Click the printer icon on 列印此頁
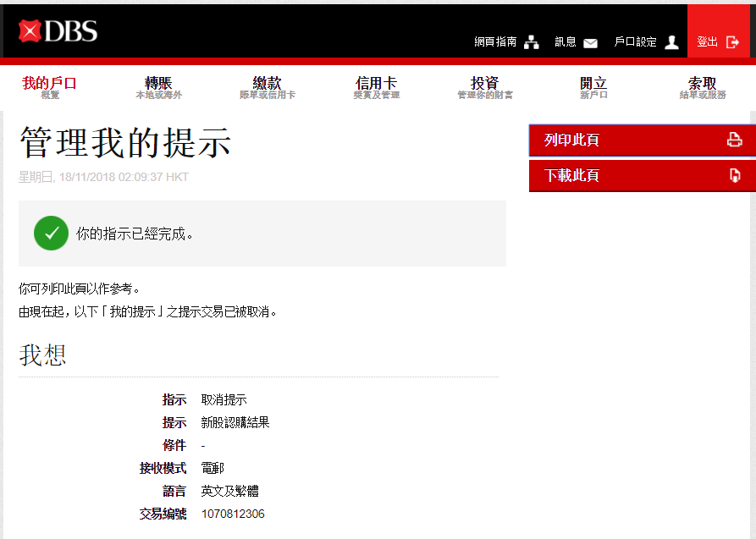Image resolution: width=756 pixels, height=539 pixels. (x=734, y=140)
